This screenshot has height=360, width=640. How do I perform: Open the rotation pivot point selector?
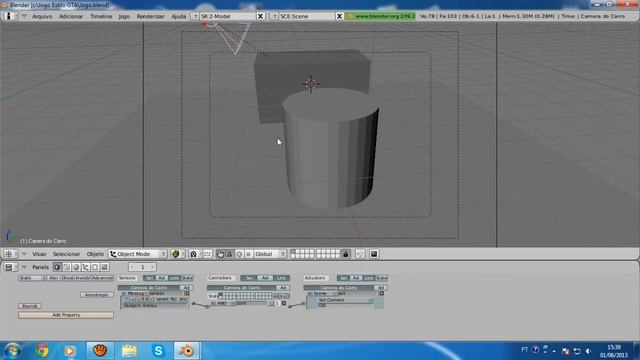(194, 254)
